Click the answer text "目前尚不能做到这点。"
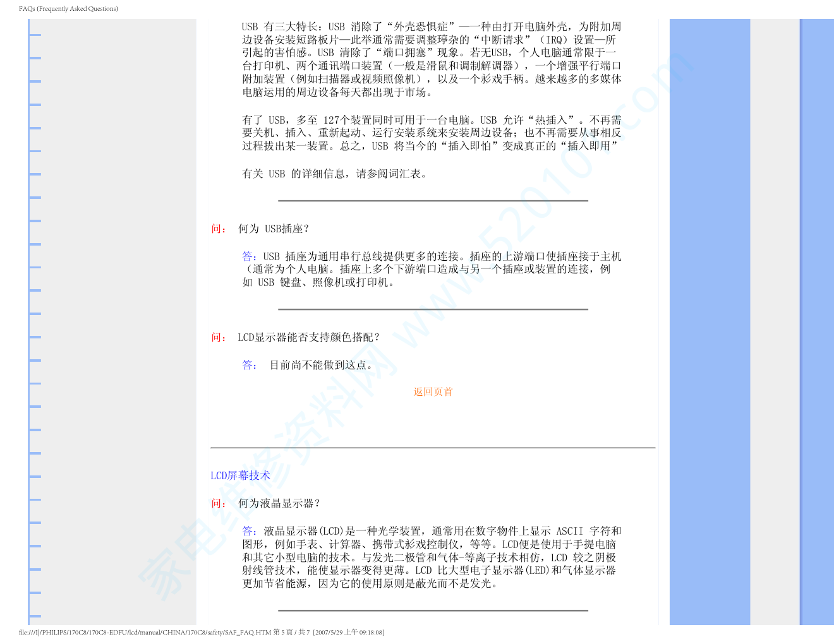Image resolution: width=834 pixels, height=644 pixels. pyautogui.click(x=322, y=365)
